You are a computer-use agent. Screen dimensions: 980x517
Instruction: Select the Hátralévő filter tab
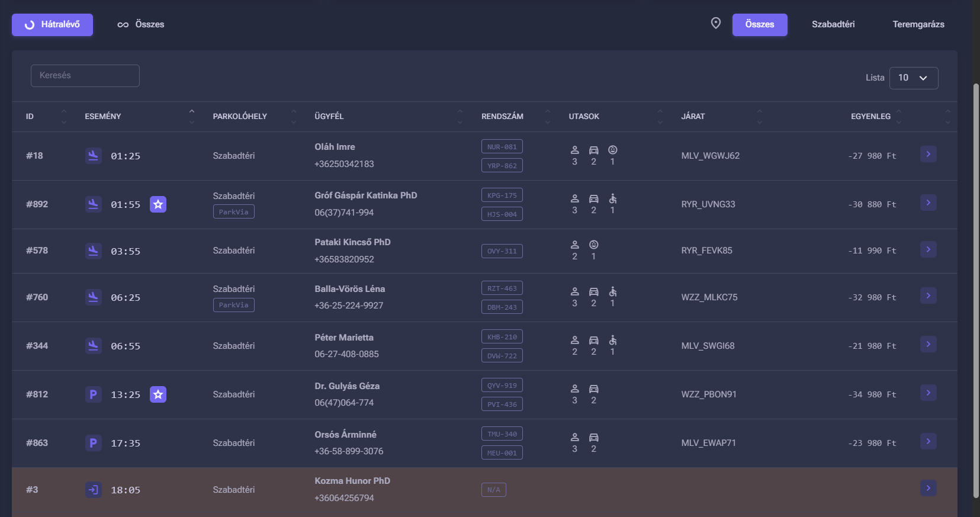pyautogui.click(x=52, y=25)
